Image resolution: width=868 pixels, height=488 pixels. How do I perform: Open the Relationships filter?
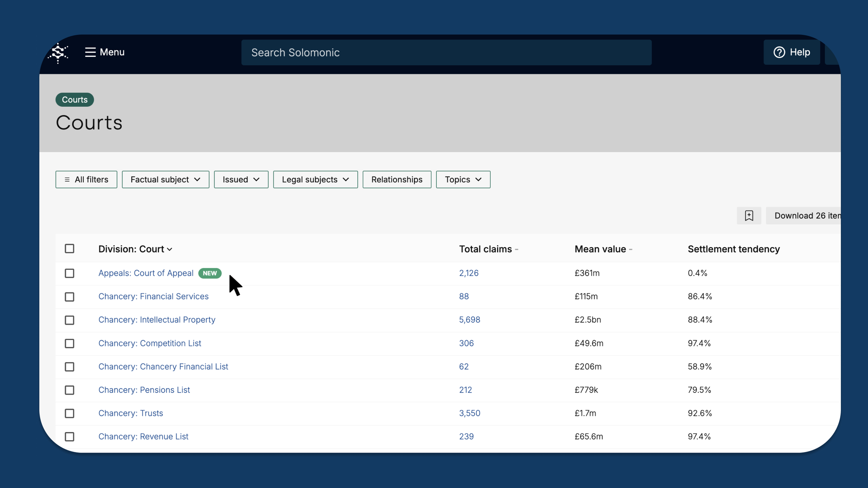(397, 179)
